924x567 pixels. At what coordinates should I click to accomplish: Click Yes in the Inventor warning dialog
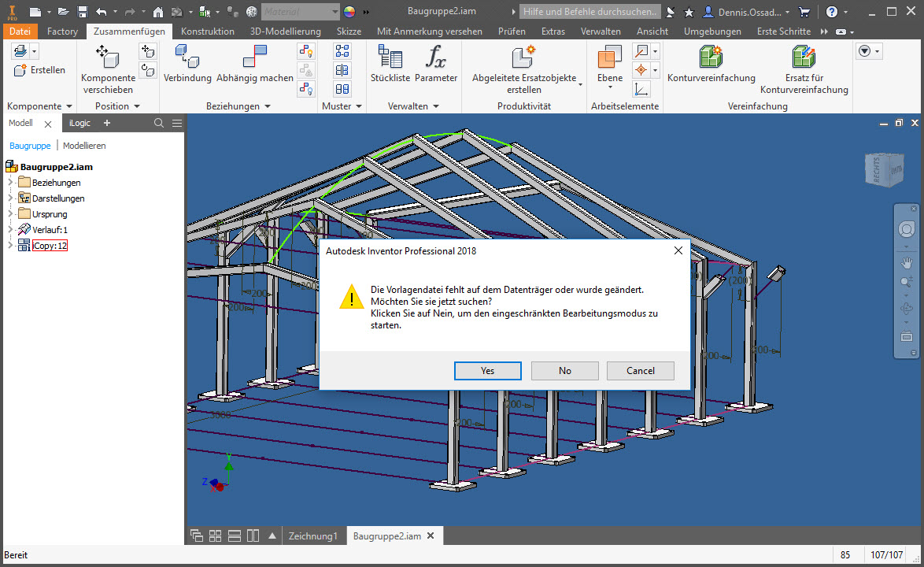(x=487, y=370)
